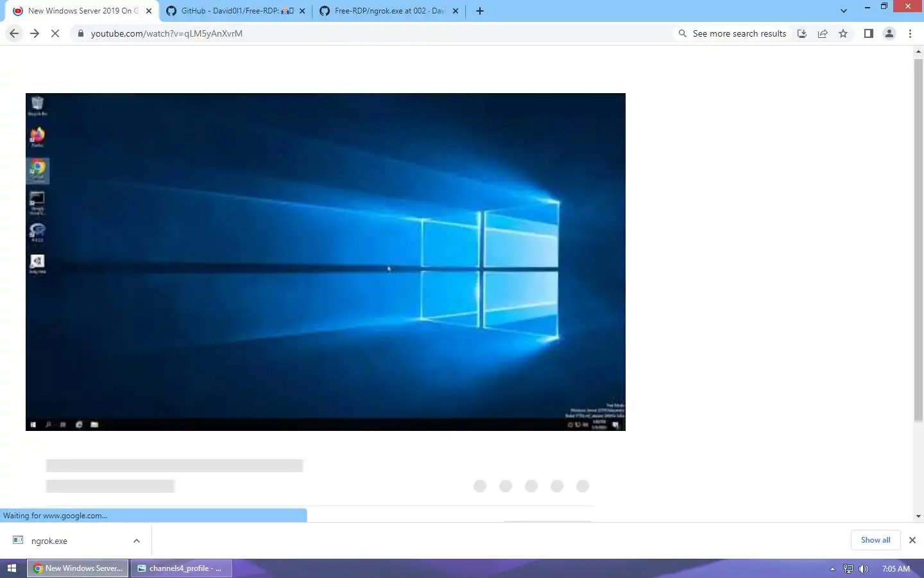
Task: Switch to Free-RDP/ngrok.exe tab
Action: coord(389,11)
